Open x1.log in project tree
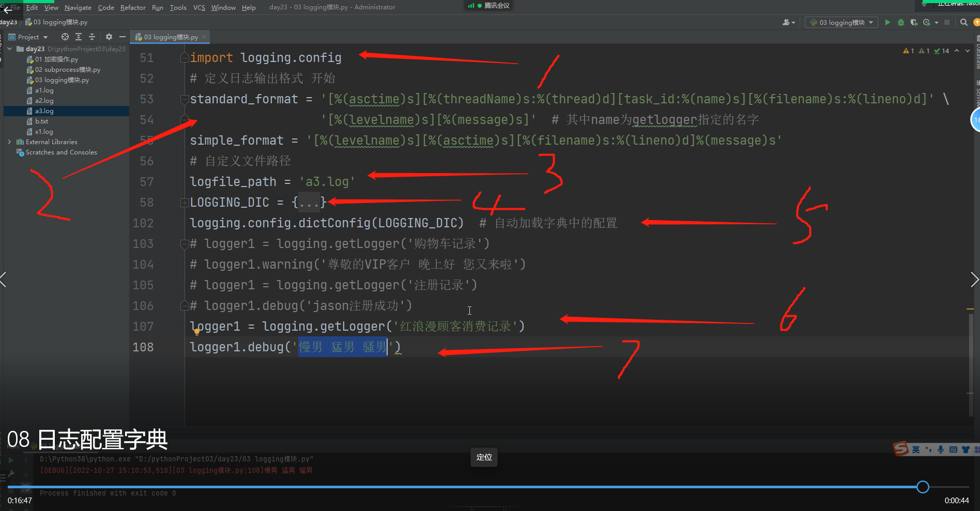This screenshot has width=980, height=511. coord(40,132)
